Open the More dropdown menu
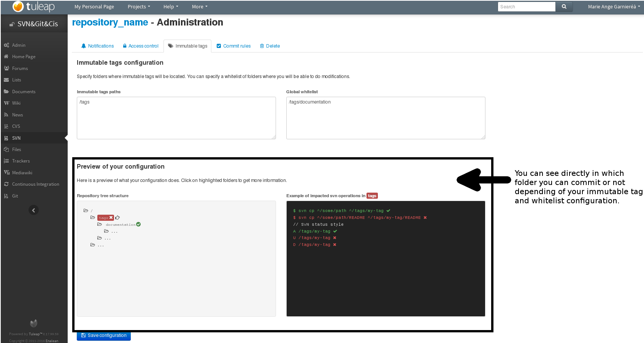This screenshot has height=343, width=644. (x=200, y=6)
